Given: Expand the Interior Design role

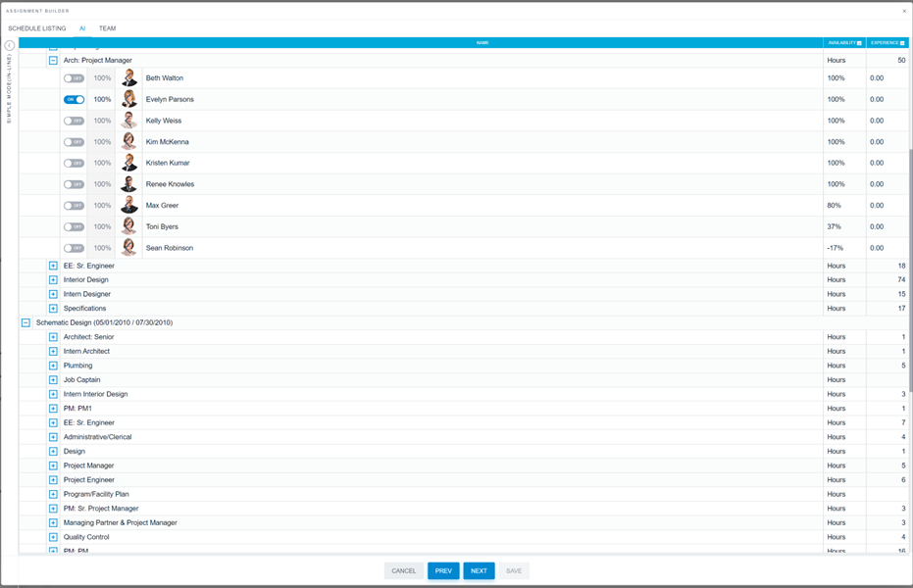Looking at the screenshot, I should click(x=52, y=279).
